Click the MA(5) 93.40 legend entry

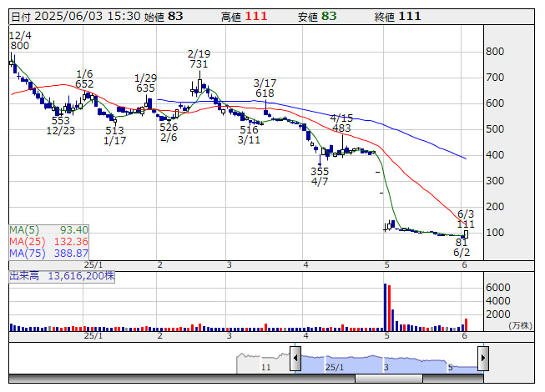48,230
